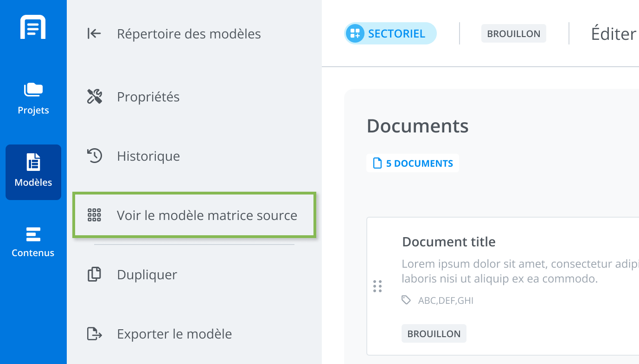Click the wrench tools icon for Propriétés

94,97
